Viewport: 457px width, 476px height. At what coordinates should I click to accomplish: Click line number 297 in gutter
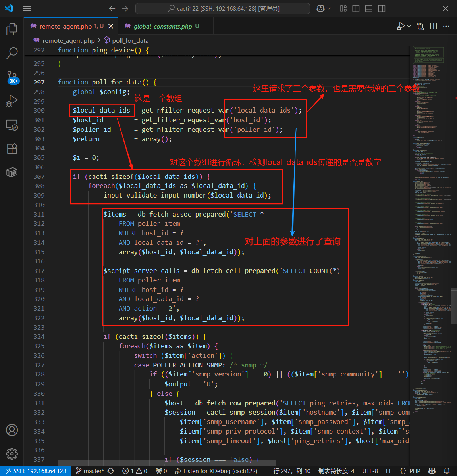(x=39, y=82)
